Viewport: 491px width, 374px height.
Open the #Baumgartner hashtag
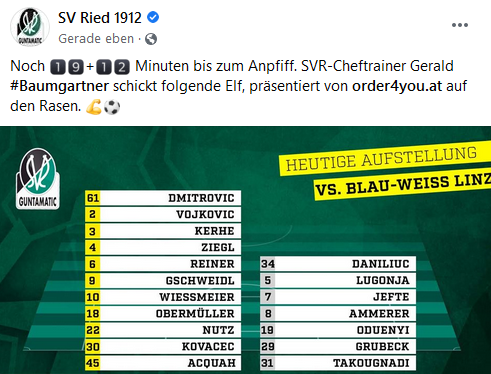[x=60, y=86]
